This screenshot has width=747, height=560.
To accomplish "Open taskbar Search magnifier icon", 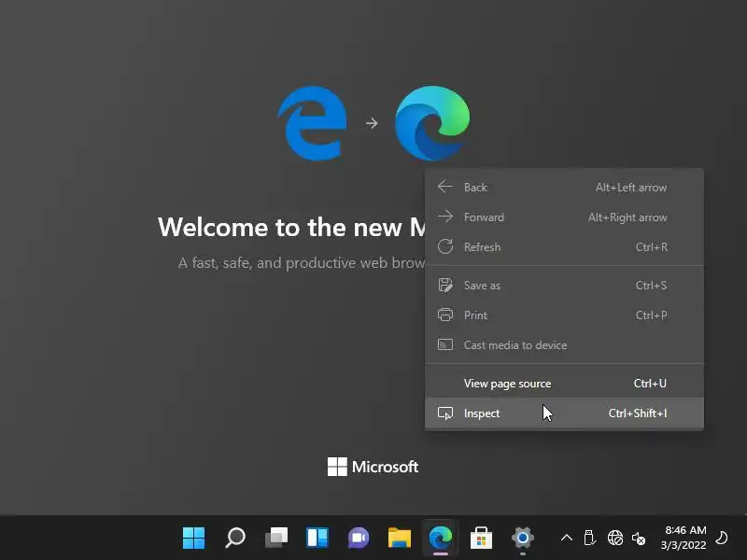I will tap(235, 539).
